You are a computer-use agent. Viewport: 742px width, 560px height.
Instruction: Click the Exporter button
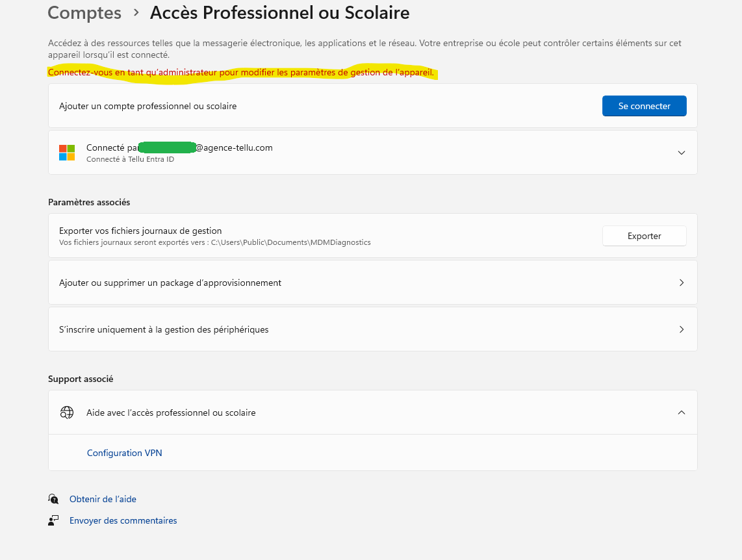coord(644,236)
